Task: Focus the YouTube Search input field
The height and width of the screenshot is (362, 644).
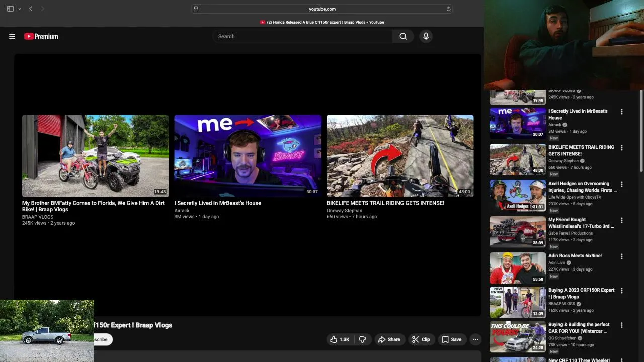Action: tap(303, 36)
